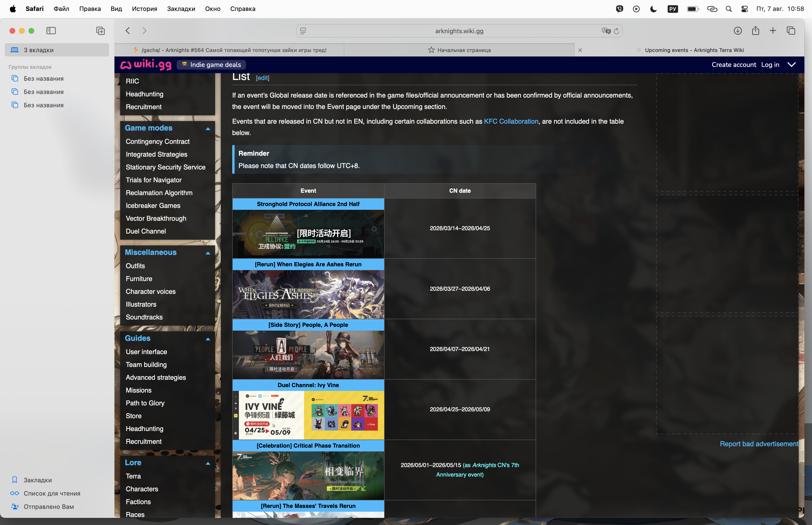Switch the РУ input source indicator
This screenshot has width=812, height=525.
[x=673, y=9]
